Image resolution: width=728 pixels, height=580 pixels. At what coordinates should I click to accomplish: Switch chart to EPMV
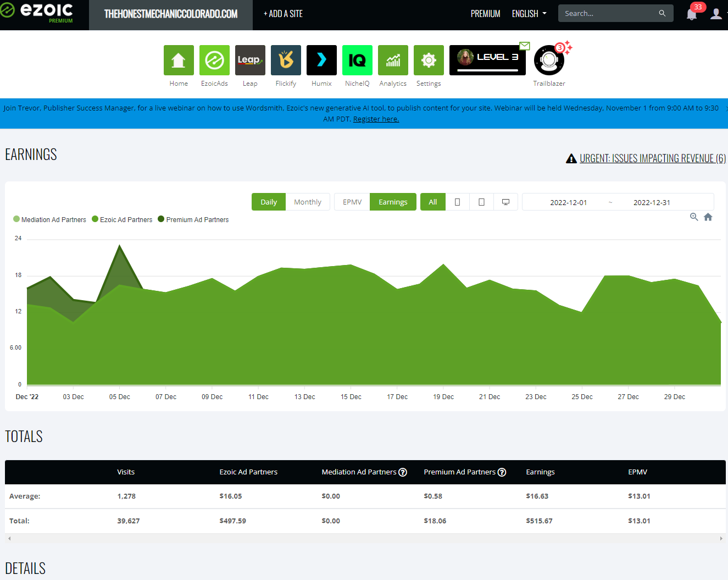pyautogui.click(x=352, y=202)
